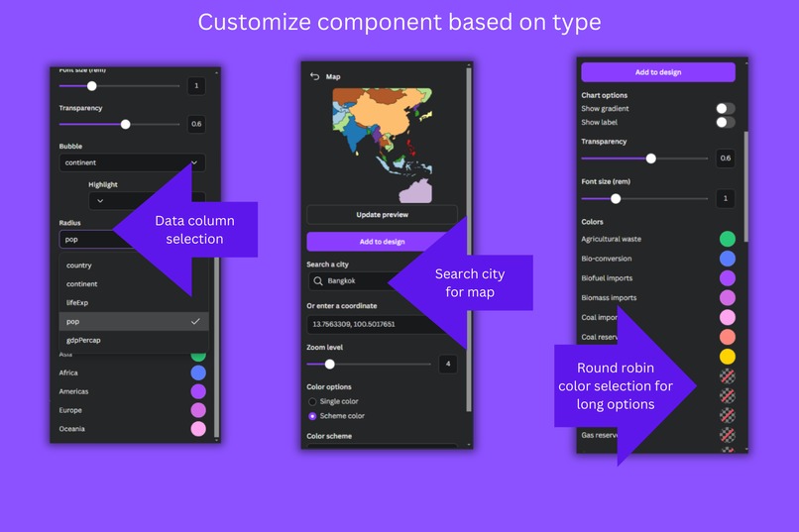
Task: Click Add to design in Map panel
Action: tap(383, 242)
